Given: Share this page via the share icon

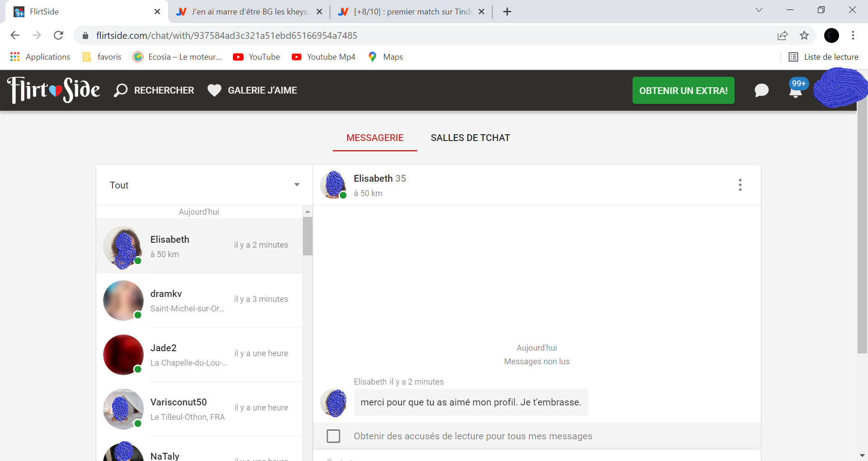Looking at the screenshot, I should (x=783, y=35).
